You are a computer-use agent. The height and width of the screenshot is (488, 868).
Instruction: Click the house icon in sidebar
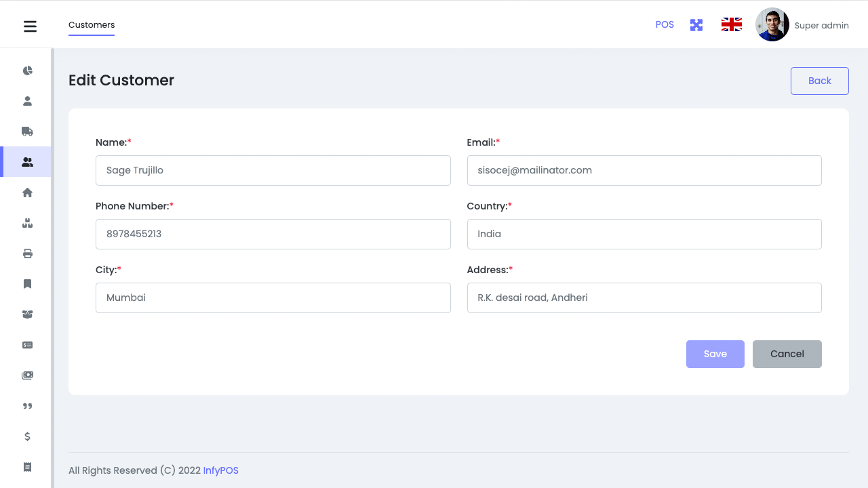click(x=27, y=192)
